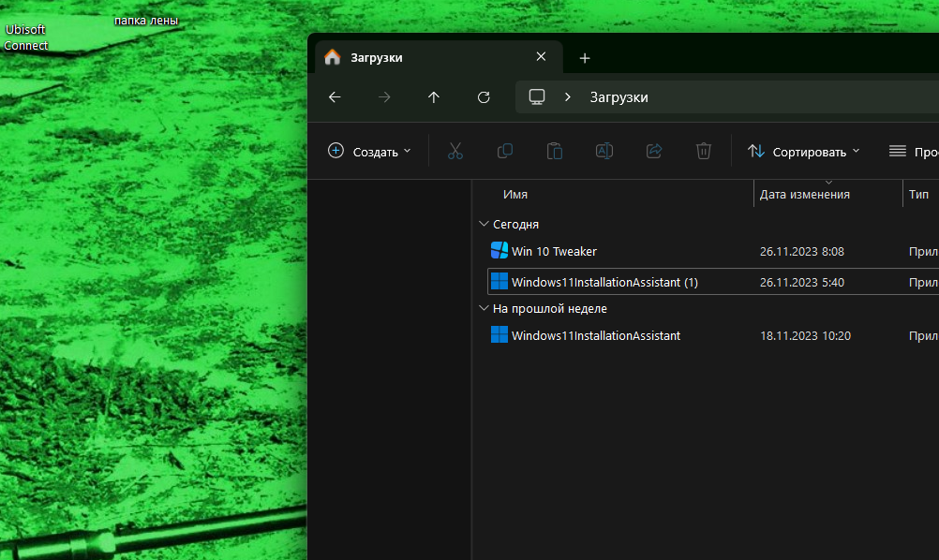Click the Delete trash icon
The width and height of the screenshot is (939, 560).
pos(704,151)
